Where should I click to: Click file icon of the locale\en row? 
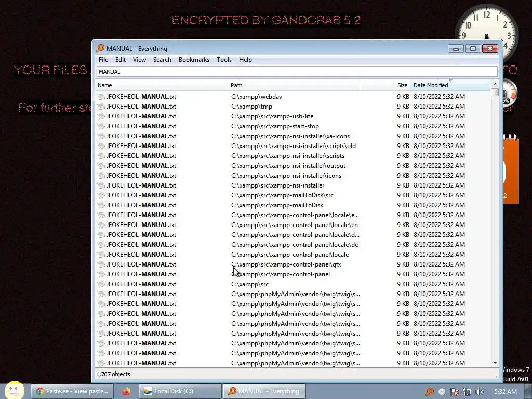101,225
